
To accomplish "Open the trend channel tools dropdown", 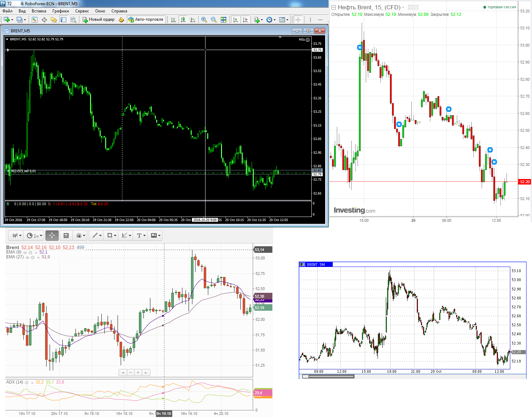I will coord(126,236).
